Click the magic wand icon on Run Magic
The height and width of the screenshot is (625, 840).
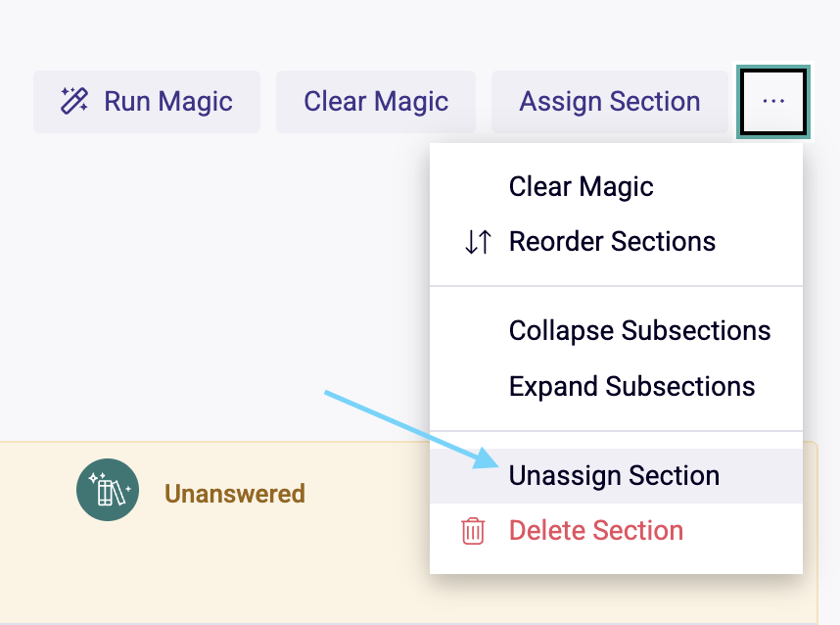tap(74, 101)
